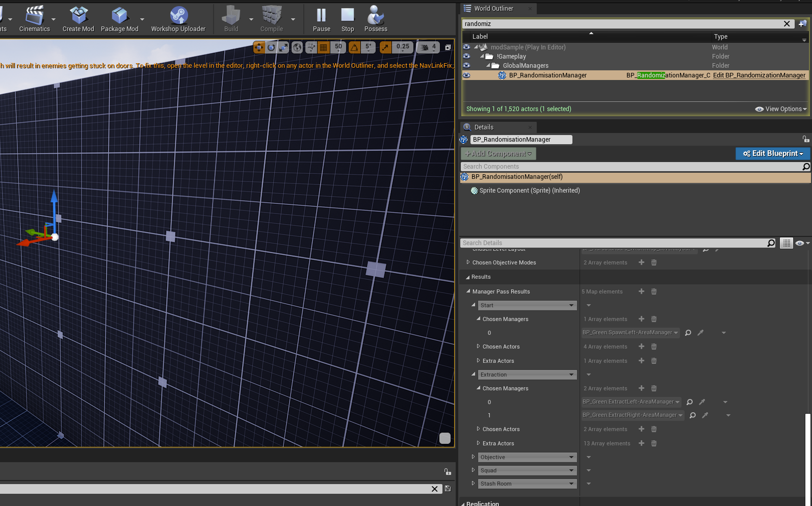812x506 pixels.
Task: Click the add folder icon in World Outliner
Action: coord(802,24)
